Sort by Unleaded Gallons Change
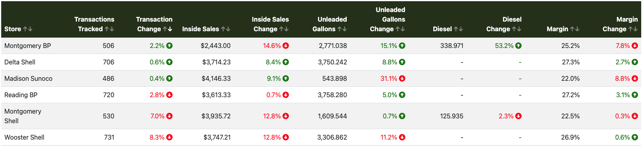Viewport: 644px width, 146px height. tap(400, 29)
